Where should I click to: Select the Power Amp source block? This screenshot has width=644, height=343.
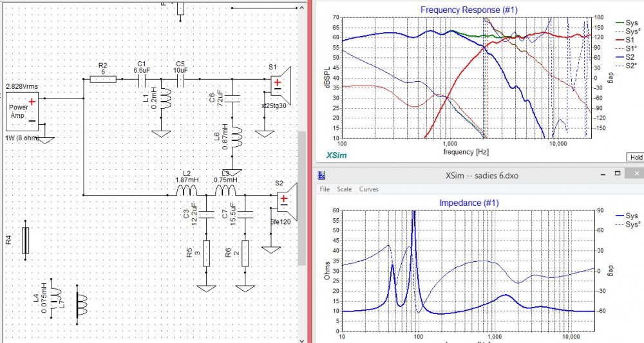click(23, 109)
